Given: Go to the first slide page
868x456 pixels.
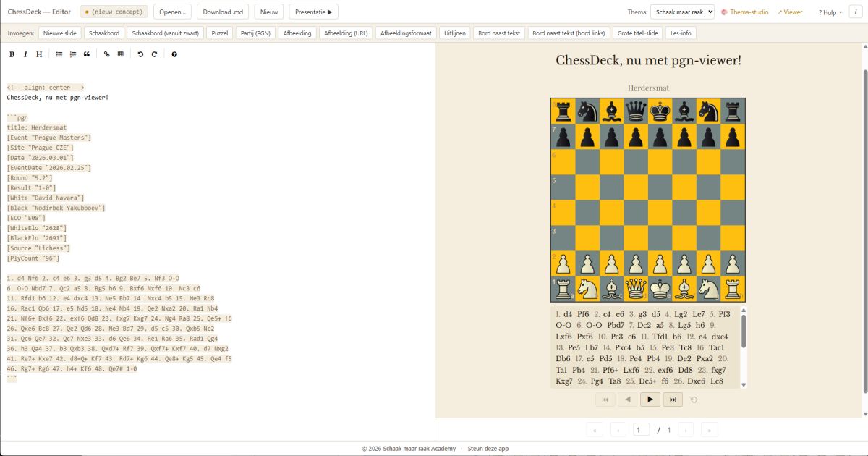Looking at the screenshot, I should (595, 430).
